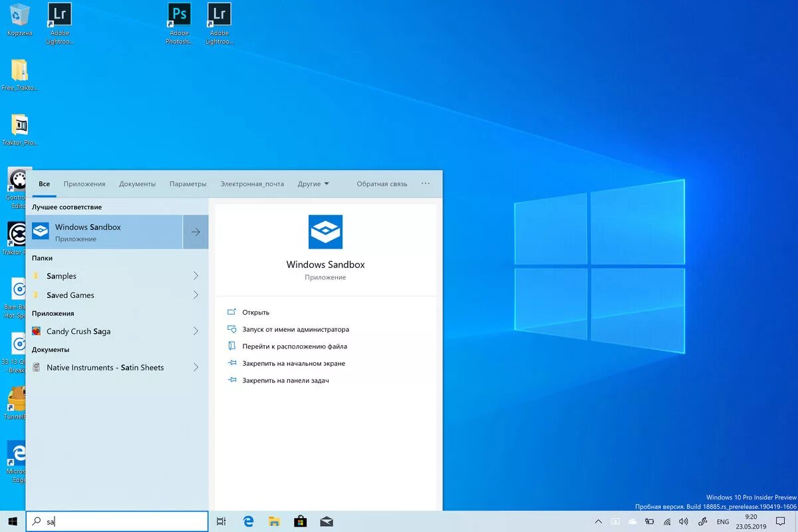Open the OneDrive cloud tray icon

point(632,522)
